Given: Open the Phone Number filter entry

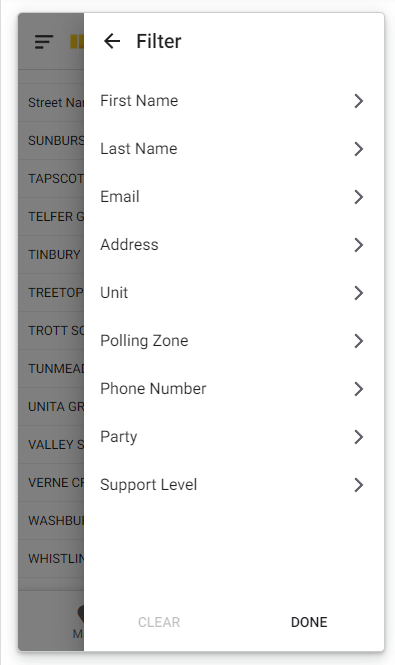Looking at the screenshot, I should tap(234, 389).
